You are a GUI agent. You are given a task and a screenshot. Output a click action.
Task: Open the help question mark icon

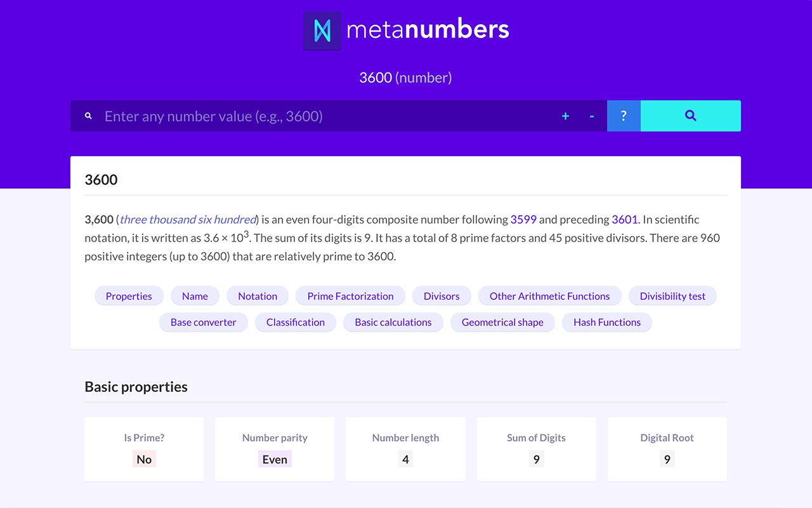coord(624,116)
